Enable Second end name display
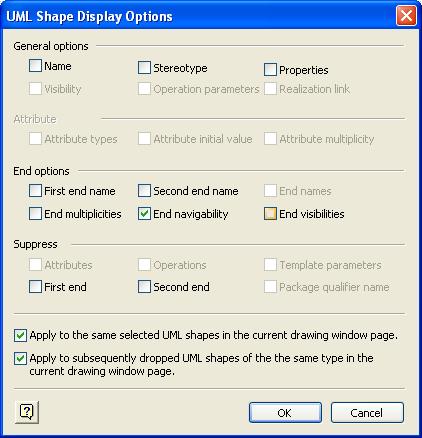 [144, 191]
